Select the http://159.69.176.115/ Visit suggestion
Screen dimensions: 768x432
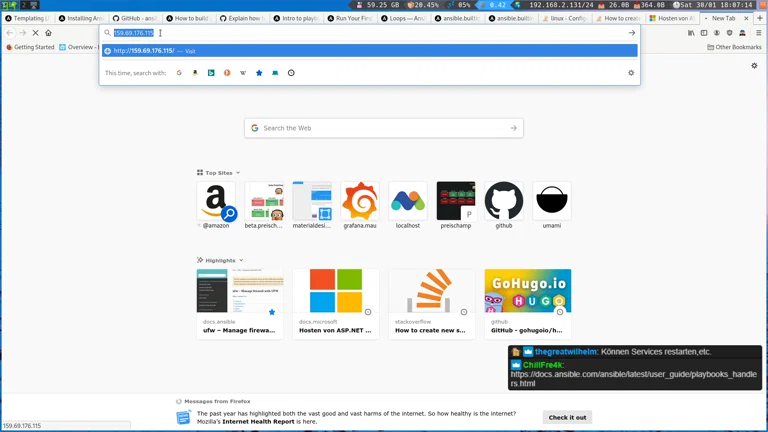point(370,51)
